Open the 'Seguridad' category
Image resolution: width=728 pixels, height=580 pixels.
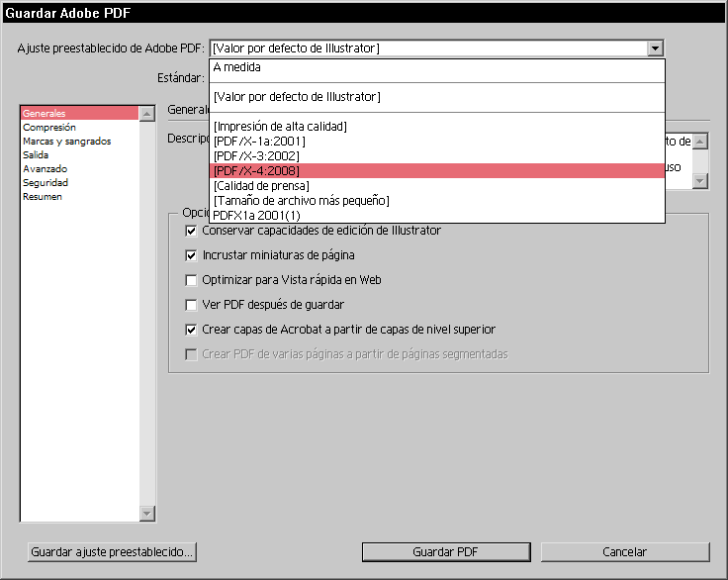point(79,183)
